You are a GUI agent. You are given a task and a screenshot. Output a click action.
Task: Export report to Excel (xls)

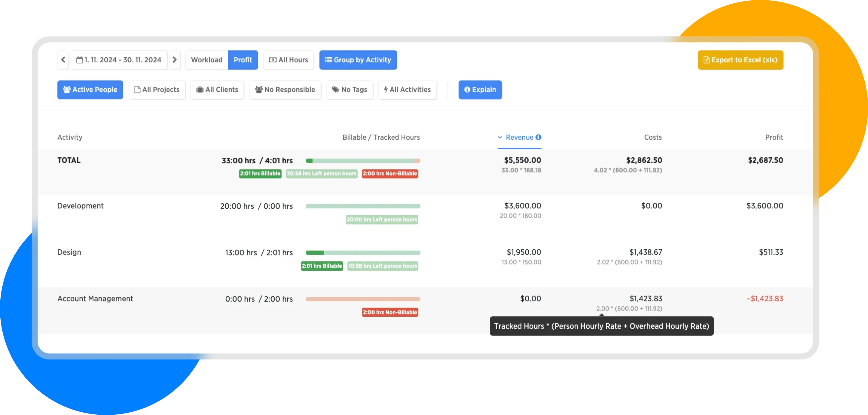click(740, 60)
